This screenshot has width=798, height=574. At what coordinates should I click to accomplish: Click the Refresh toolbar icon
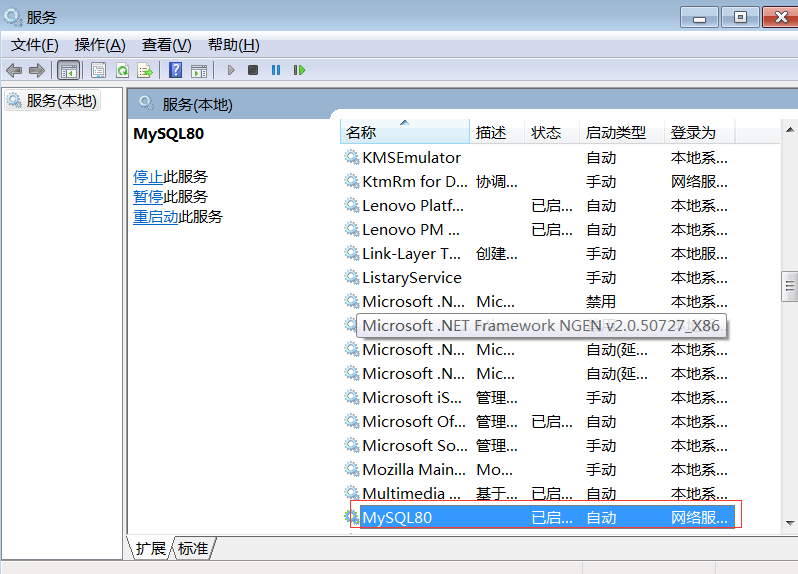(x=122, y=70)
